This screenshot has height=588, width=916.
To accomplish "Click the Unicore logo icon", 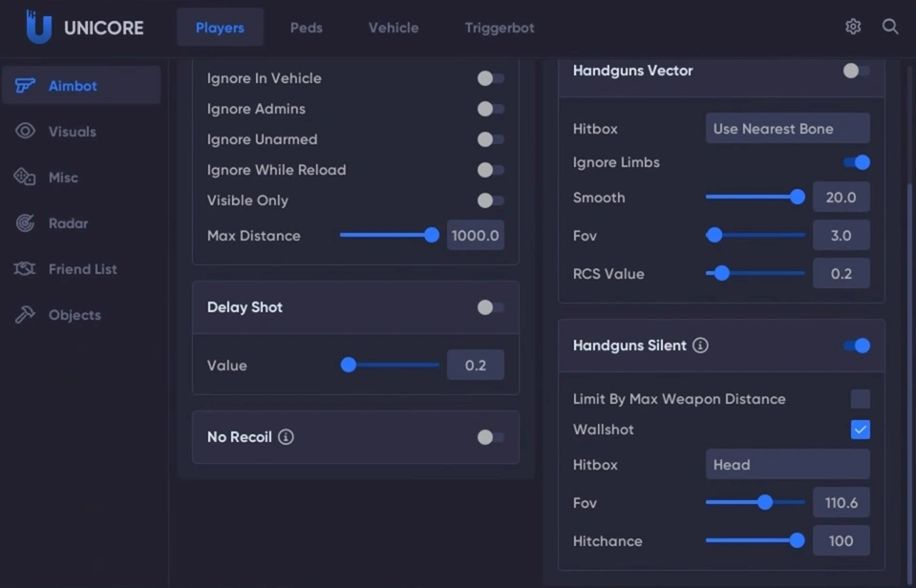I will pos(38,27).
